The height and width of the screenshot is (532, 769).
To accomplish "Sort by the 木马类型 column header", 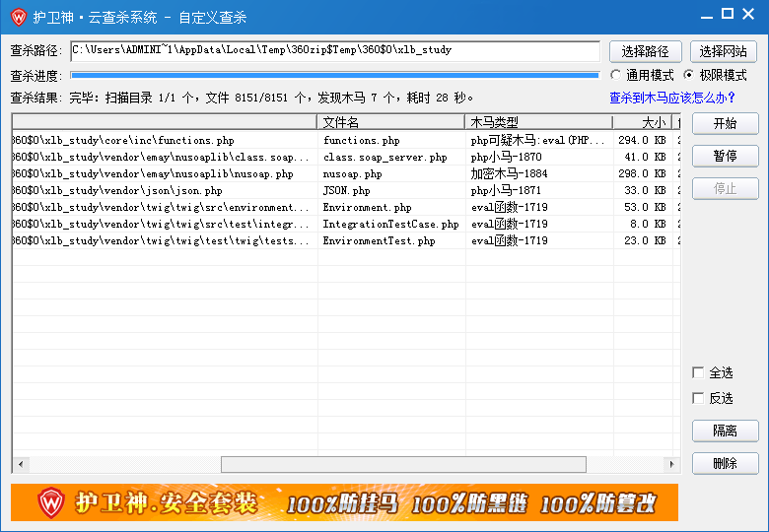I will pyautogui.click(x=538, y=122).
